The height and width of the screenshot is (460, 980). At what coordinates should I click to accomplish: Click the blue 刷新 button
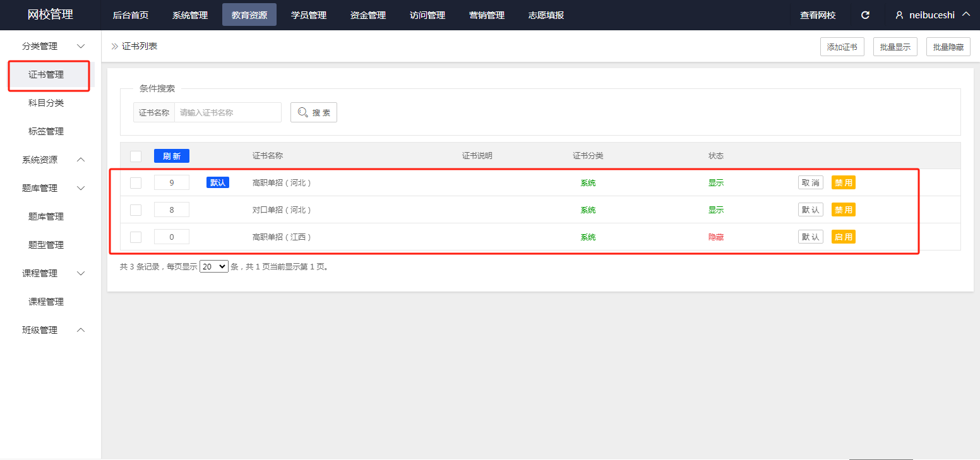tap(172, 156)
